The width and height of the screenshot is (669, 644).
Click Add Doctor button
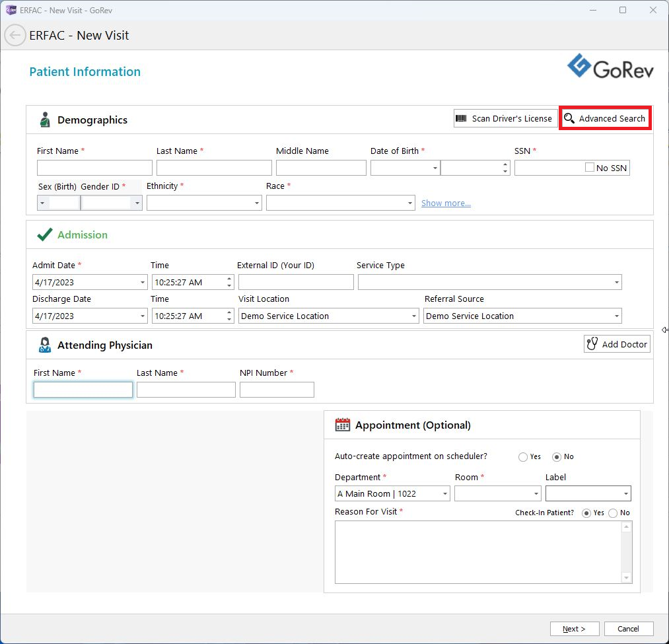click(x=617, y=344)
